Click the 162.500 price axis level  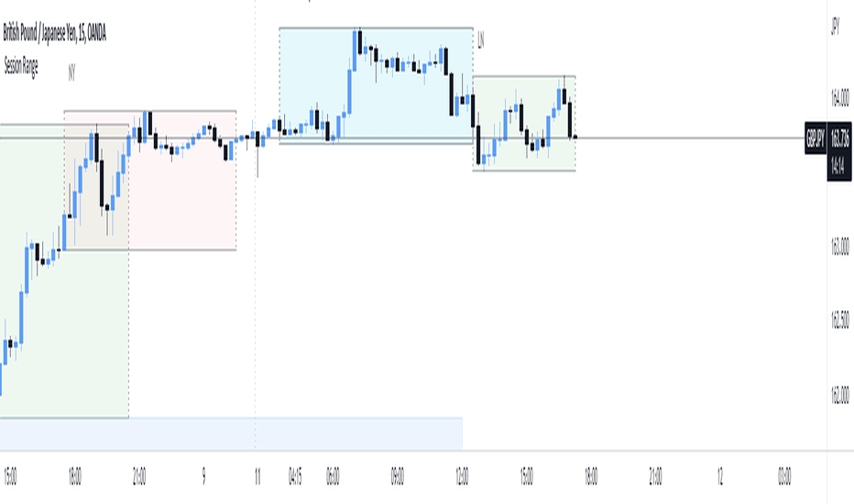click(839, 321)
